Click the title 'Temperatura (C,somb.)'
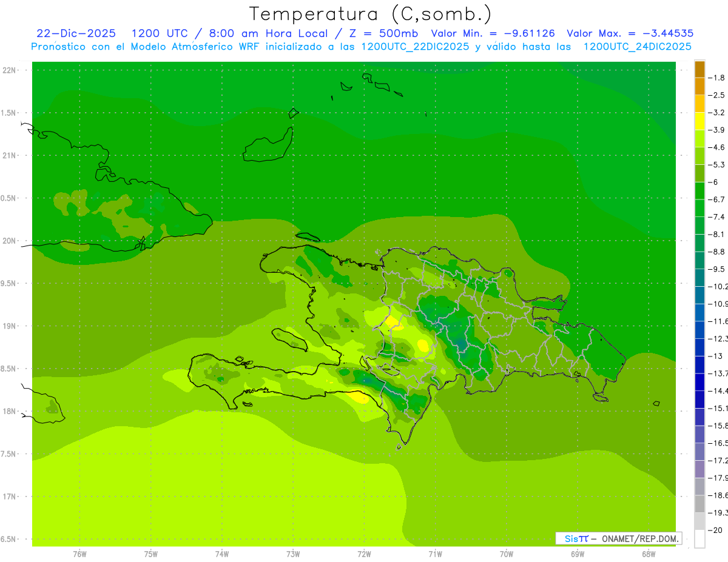 [x=370, y=15]
